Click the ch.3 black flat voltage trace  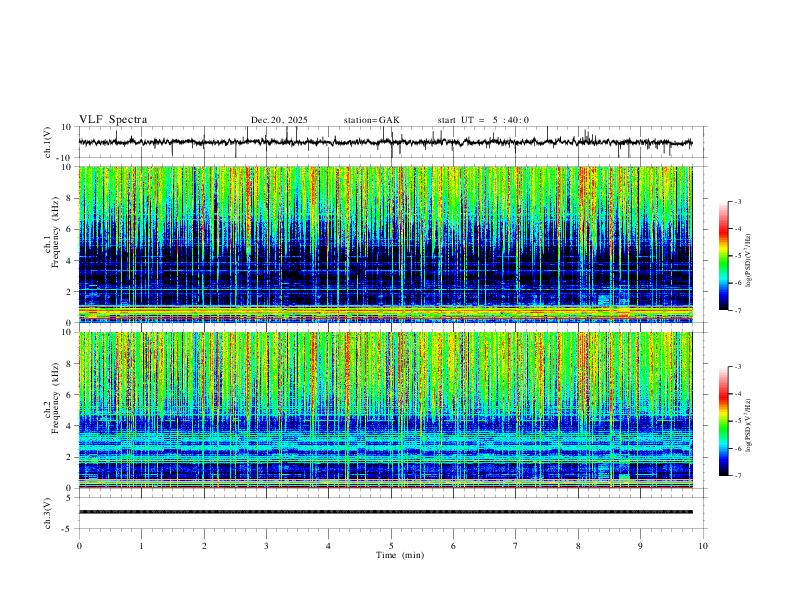[x=385, y=512]
